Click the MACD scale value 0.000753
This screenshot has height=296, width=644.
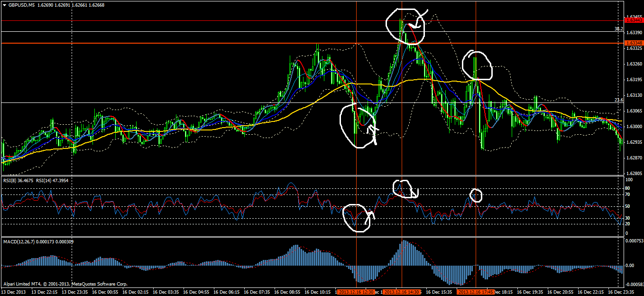click(634, 241)
